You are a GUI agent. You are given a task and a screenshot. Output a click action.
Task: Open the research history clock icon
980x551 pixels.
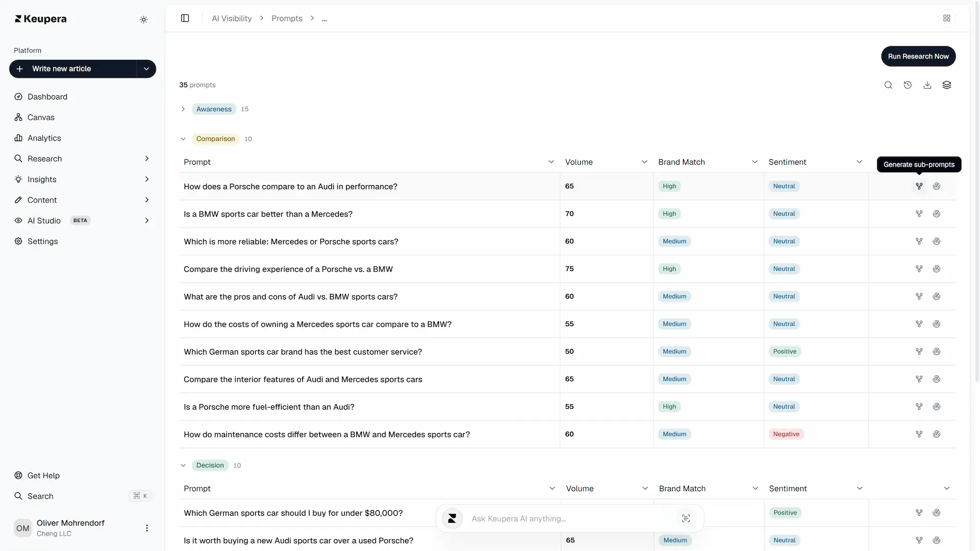tap(908, 85)
